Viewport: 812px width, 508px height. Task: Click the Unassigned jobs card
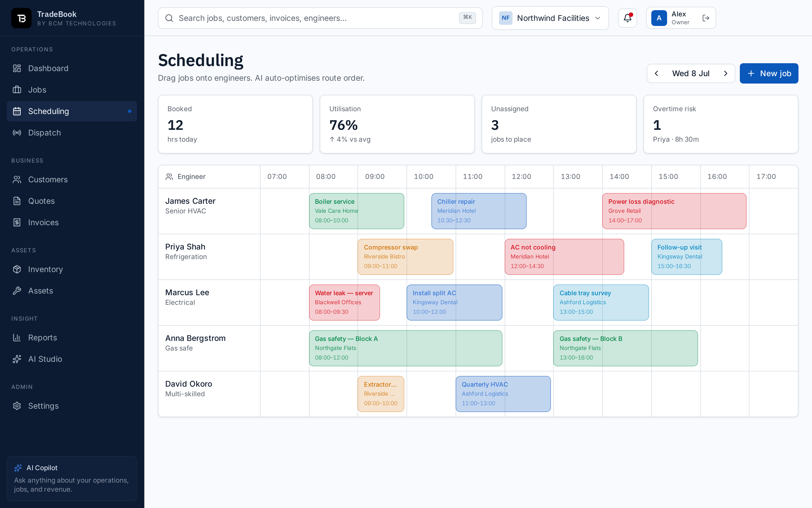(559, 124)
